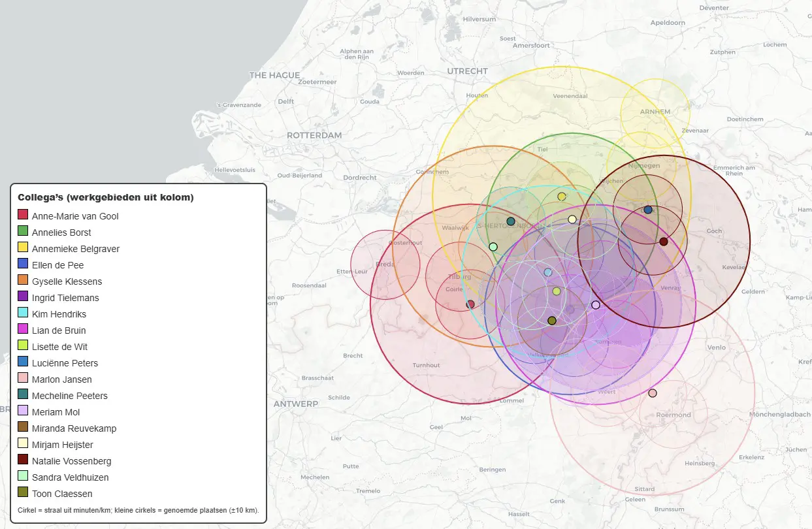Click the dark red marker near Goch
Screen dimensions: 812x529
(x=664, y=242)
